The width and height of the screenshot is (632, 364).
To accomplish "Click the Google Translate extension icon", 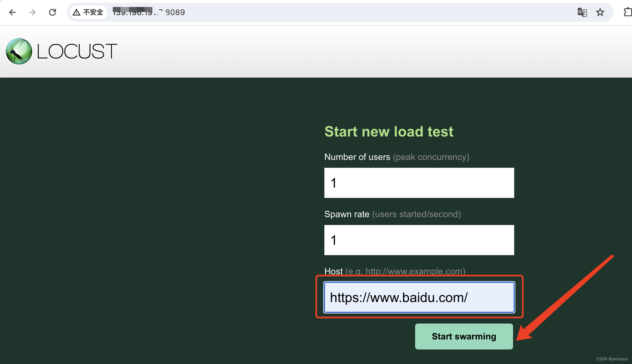I will [x=582, y=12].
